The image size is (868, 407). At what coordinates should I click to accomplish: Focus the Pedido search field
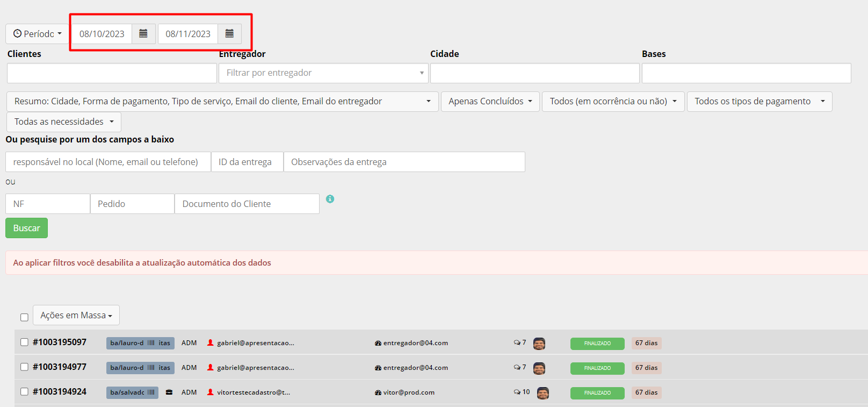132,204
